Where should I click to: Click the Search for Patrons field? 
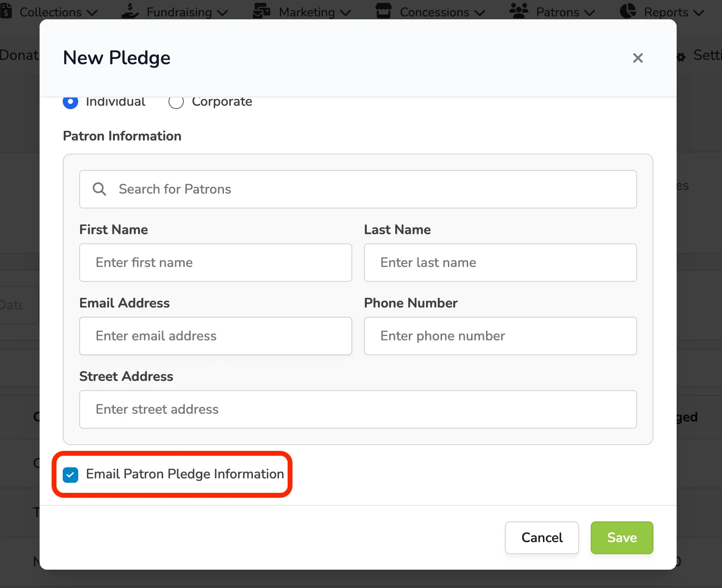click(358, 189)
